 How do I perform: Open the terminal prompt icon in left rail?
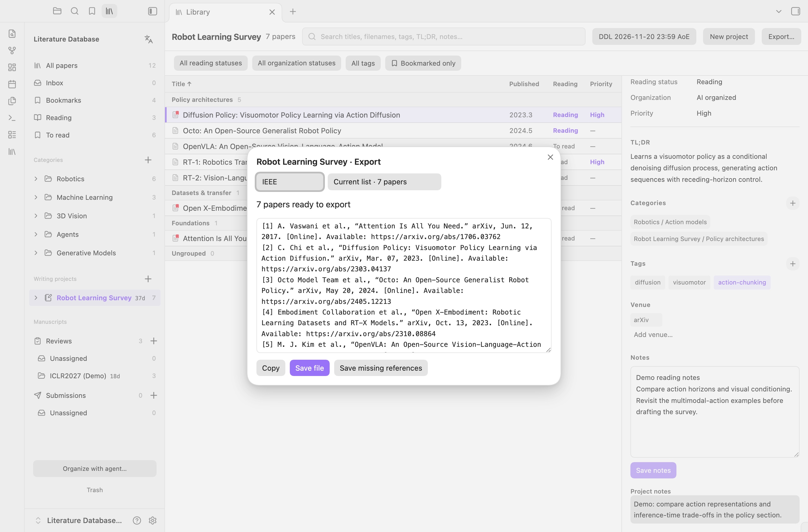12,118
